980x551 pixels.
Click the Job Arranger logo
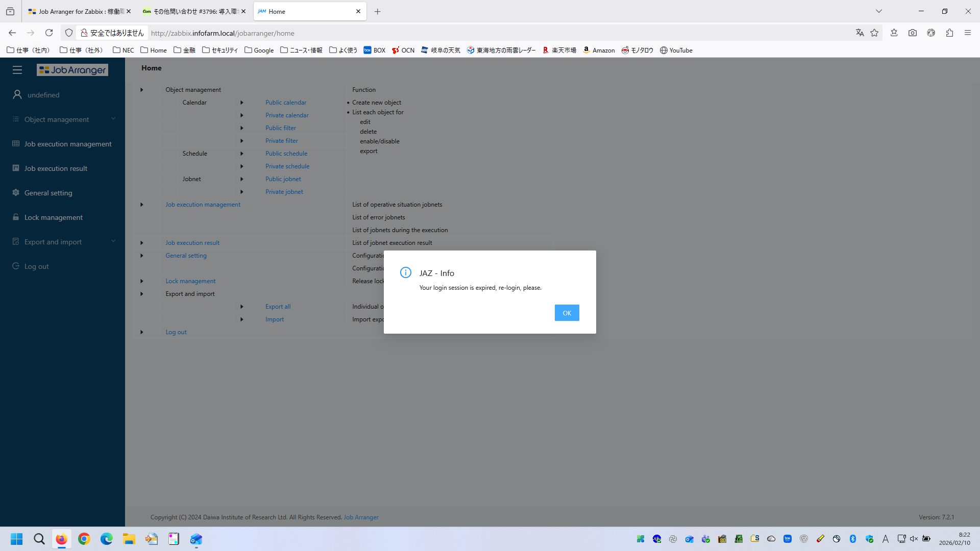click(72, 70)
